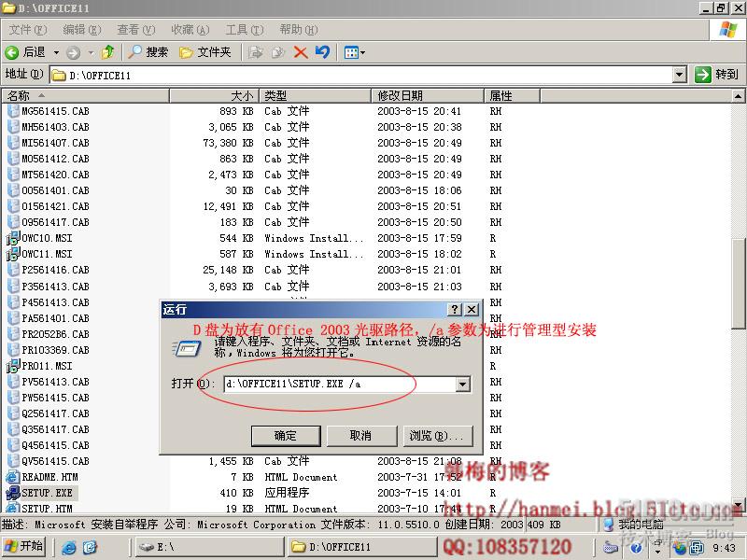This screenshot has width=747, height=560.
Task: Click the Move To toolbar icon
Action: tap(255, 52)
